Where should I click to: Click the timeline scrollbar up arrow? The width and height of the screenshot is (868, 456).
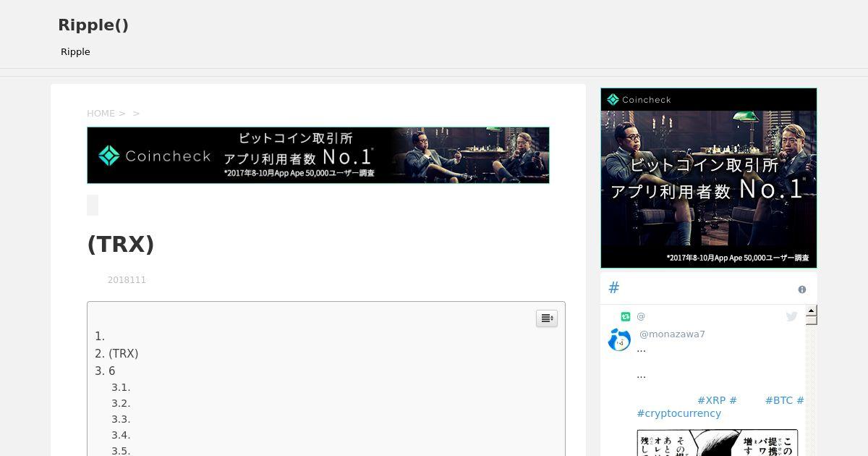812,311
